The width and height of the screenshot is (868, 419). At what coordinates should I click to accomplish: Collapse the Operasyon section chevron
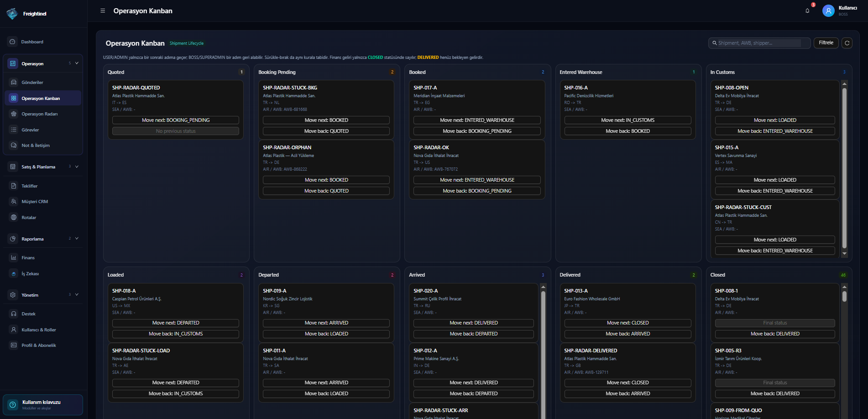[x=77, y=63]
